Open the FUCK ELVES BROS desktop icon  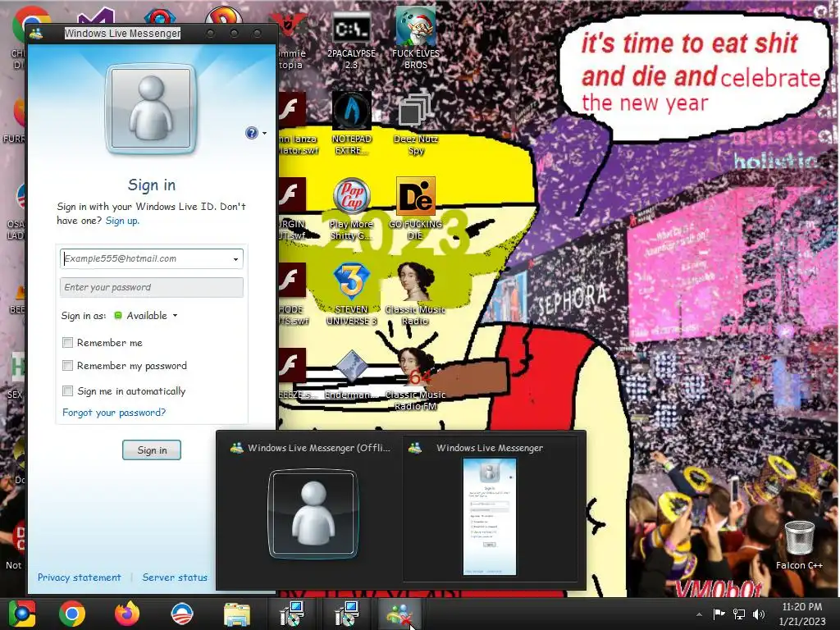pos(416,39)
